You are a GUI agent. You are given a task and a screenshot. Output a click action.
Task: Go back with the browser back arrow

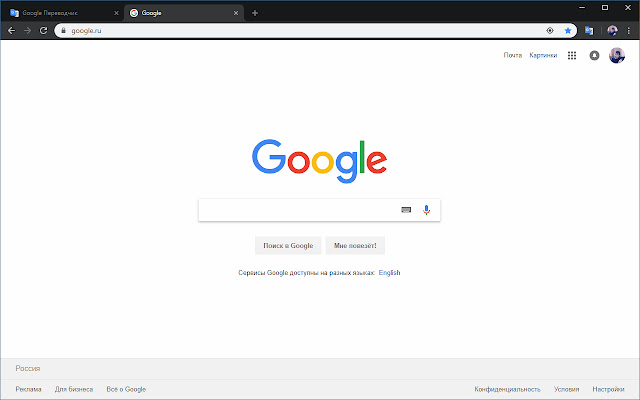(11, 31)
